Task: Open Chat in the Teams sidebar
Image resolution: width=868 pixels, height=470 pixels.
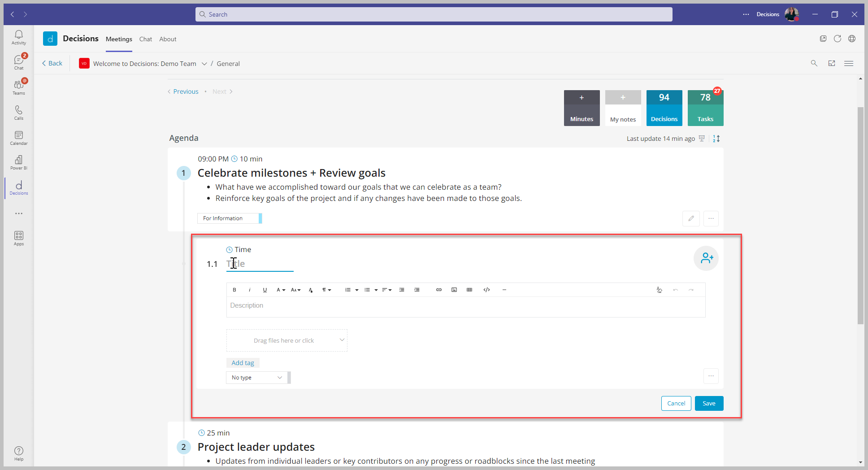Action: pos(19,62)
